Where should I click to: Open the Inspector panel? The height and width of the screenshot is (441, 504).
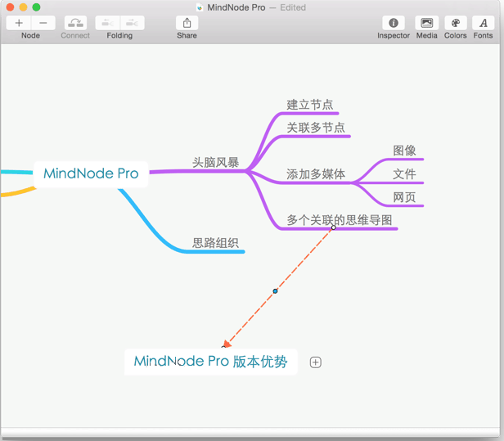coord(394,23)
